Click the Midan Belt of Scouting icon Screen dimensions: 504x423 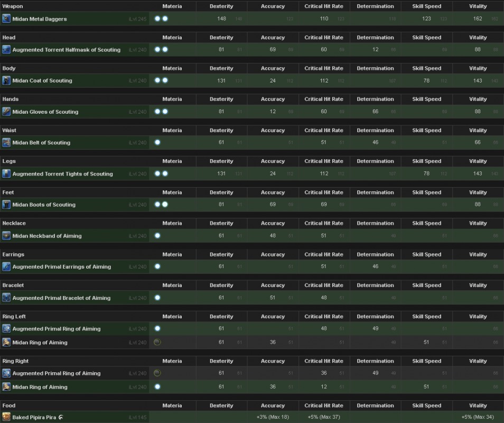click(x=6, y=142)
